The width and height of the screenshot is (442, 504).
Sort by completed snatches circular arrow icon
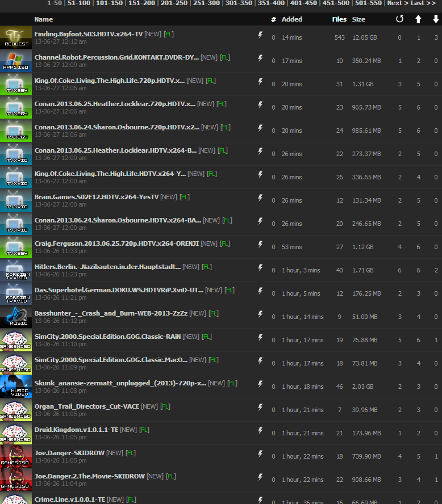pyautogui.click(x=399, y=19)
